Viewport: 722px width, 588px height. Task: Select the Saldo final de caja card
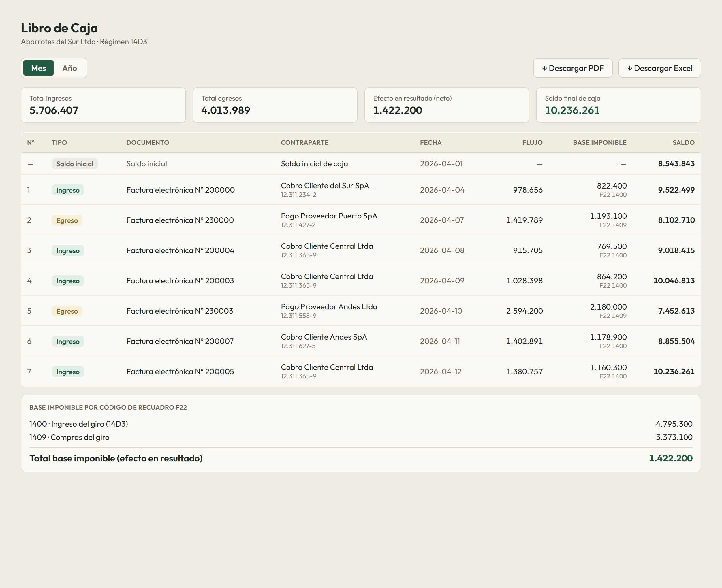[x=618, y=105]
